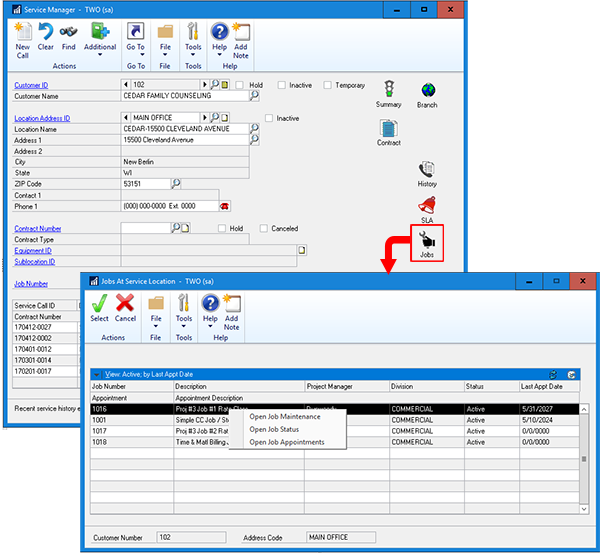
Task: Click the SLA bell icon
Action: pos(427,206)
